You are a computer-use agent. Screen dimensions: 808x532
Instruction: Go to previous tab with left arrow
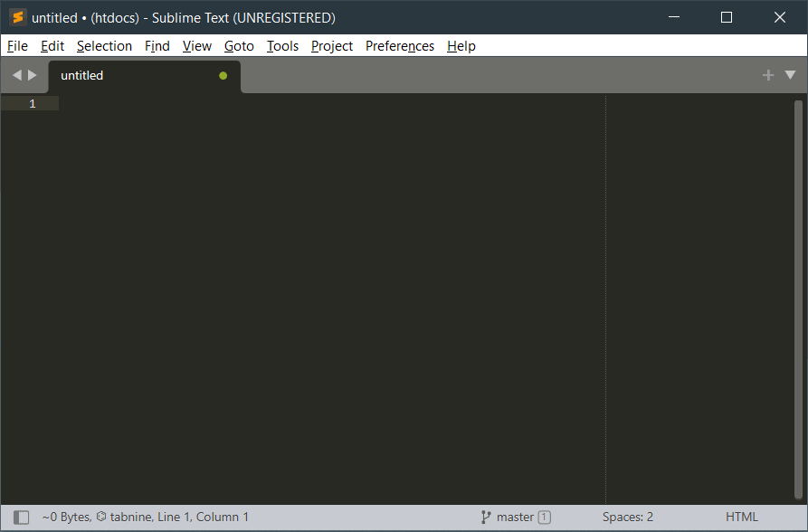pyautogui.click(x=17, y=75)
